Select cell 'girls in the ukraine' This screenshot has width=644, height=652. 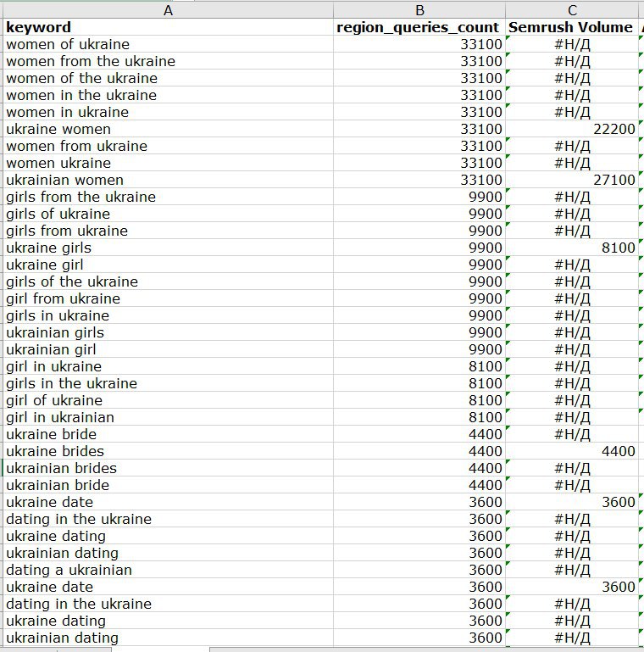168,383
